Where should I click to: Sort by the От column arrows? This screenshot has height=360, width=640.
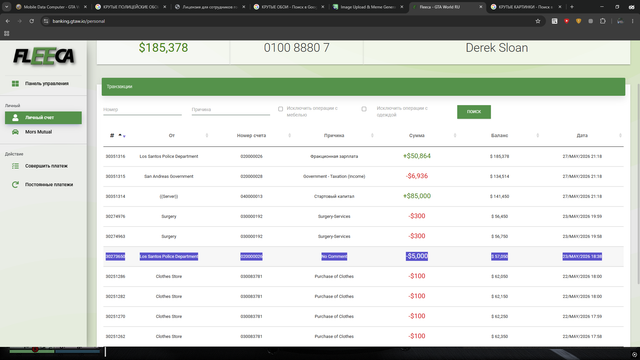(207, 136)
